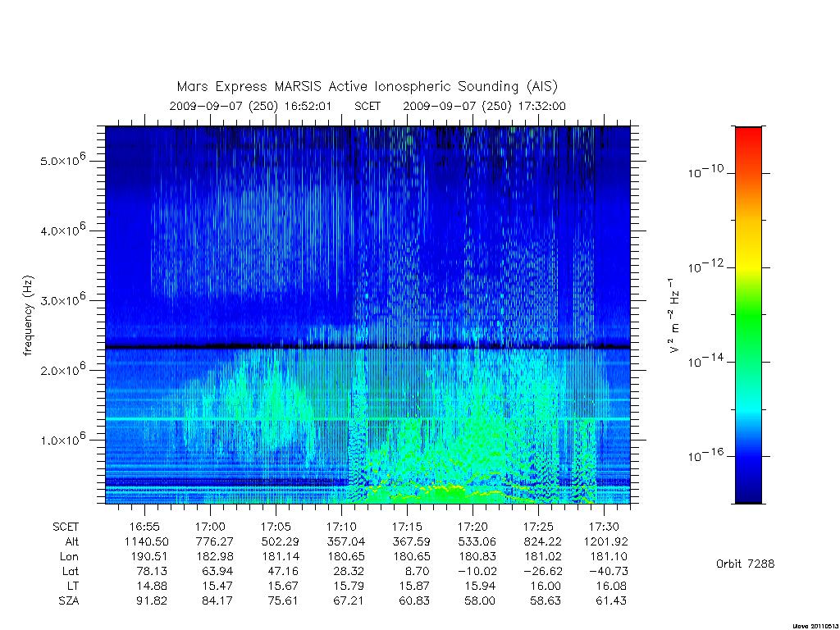This screenshot has height=630, width=840.
Task: Click the spectrogram plot area
Action: click(x=368, y=315)
